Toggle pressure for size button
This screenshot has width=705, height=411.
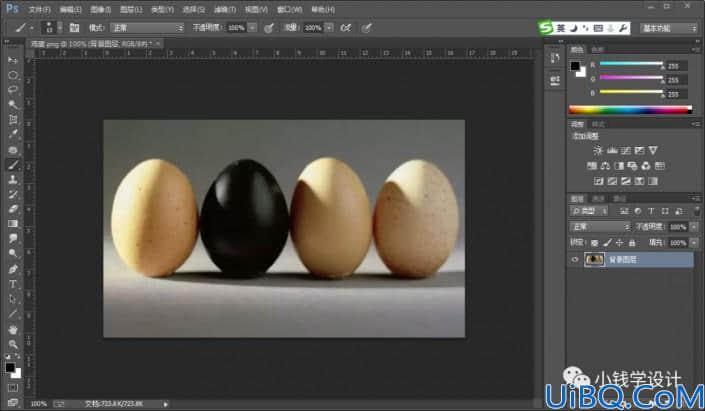[366, 28]
